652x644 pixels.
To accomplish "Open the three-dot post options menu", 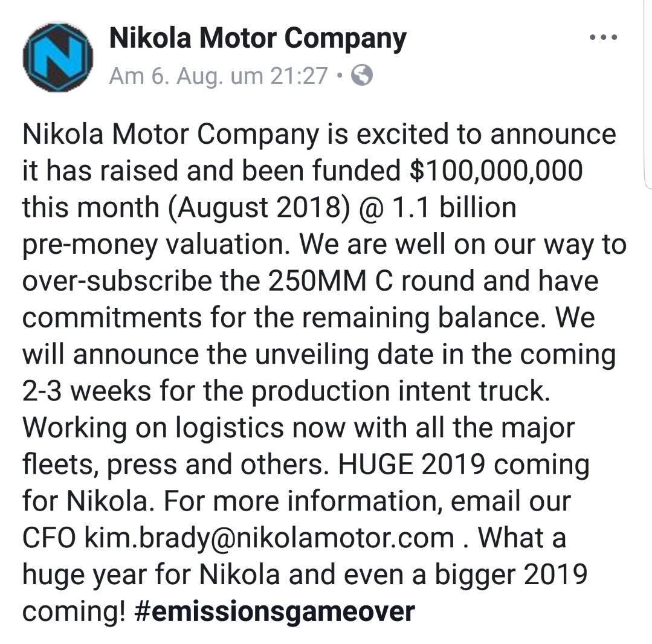I will click(x=602, y=38).
